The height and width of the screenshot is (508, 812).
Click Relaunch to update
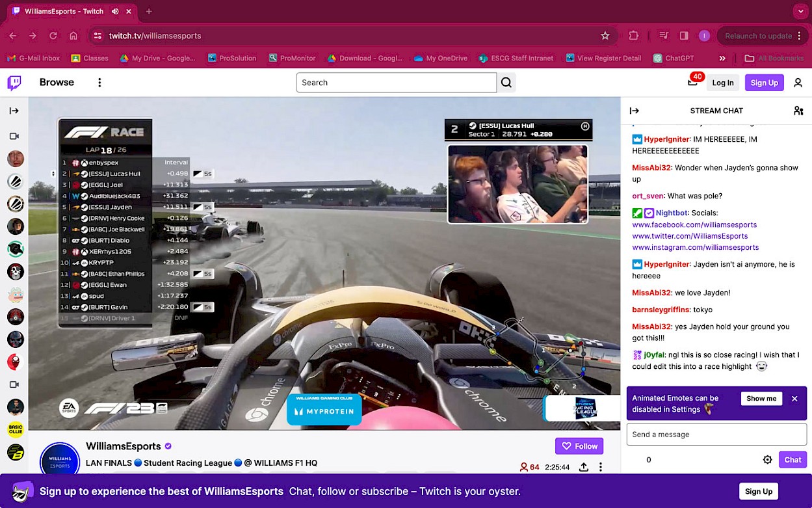click(x=758, y=36)
